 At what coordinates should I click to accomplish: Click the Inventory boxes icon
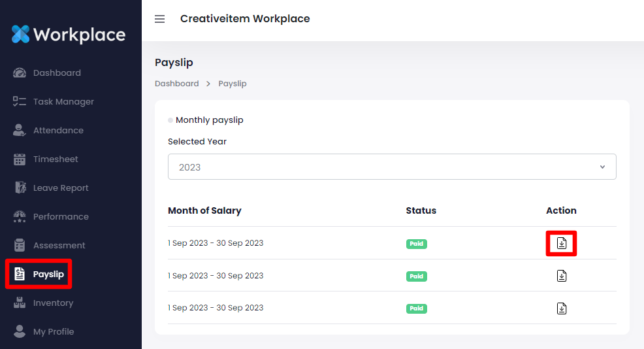point(20,303)
